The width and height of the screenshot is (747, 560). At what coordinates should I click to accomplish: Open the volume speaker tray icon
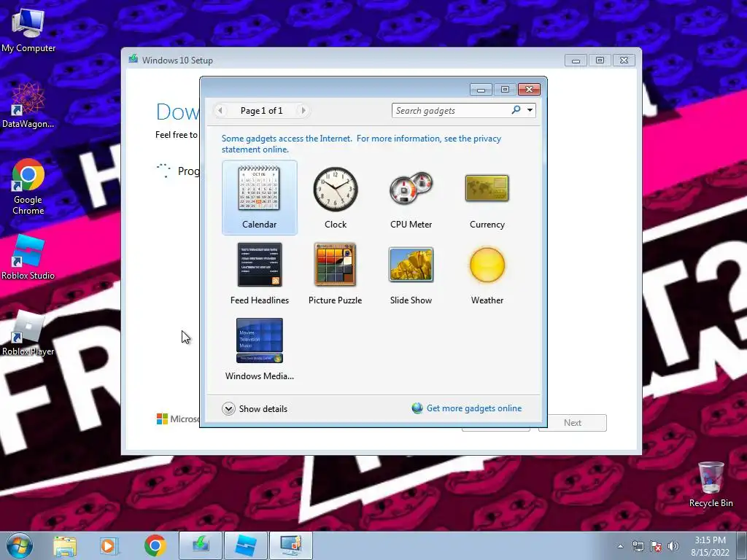(673, 546)
